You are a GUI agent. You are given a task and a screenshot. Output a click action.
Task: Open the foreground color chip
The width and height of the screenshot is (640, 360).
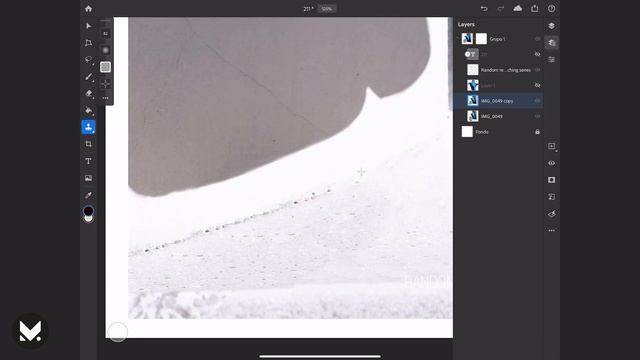click(88, 211)
